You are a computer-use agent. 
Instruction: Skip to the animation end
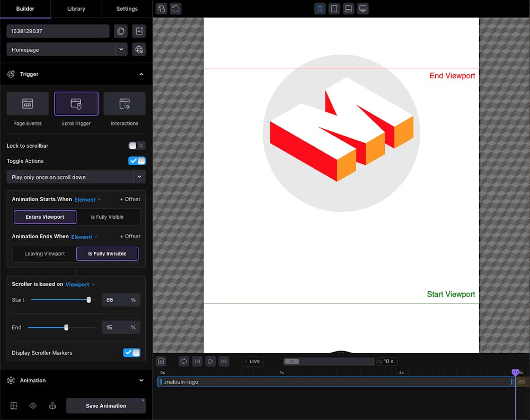(224, 361)
